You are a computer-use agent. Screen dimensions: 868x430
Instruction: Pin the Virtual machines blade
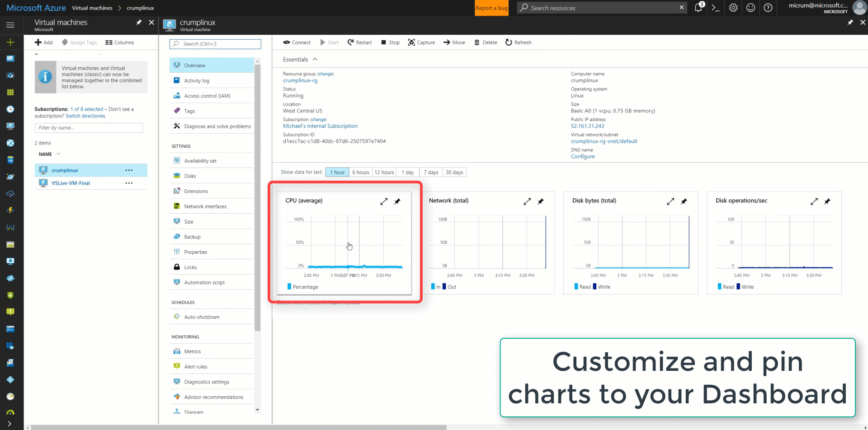point(139,22)
